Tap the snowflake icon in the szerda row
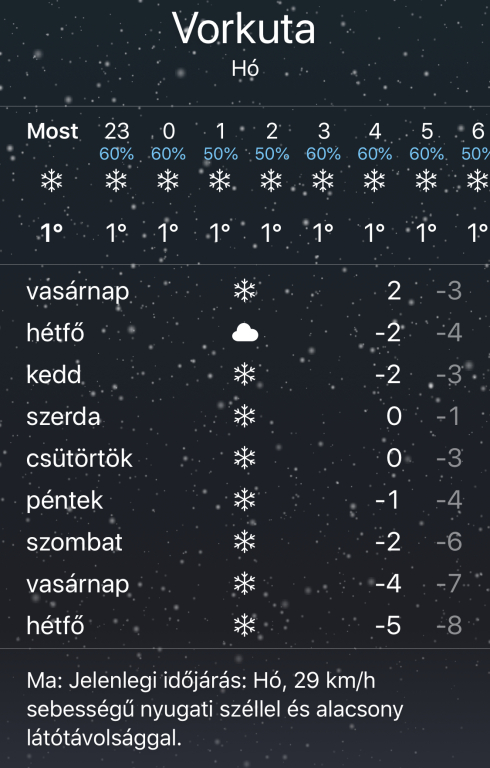The width and height of the screenshot is (490, 768). click(x=245, y=416)
